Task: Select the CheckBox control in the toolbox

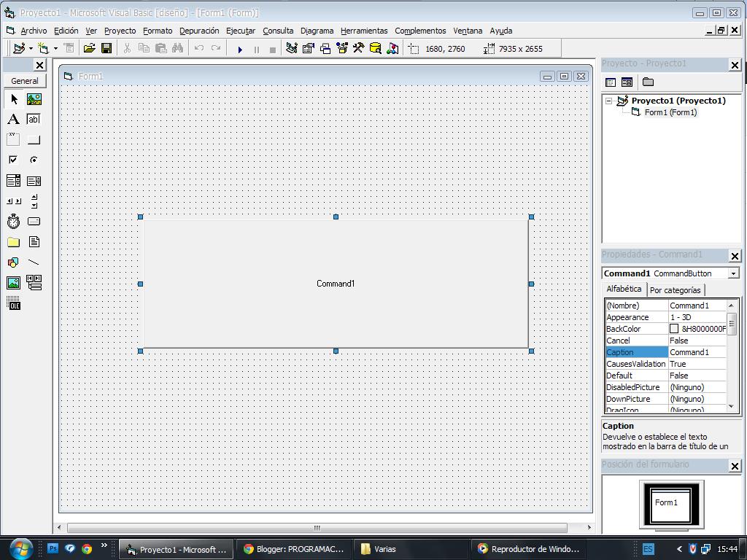Action: (13, 160)
